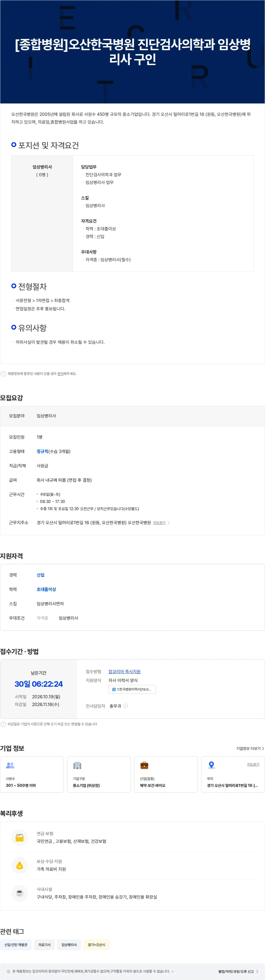
Task: Open 기업정보 더보기 link
Action: click(250, 748)
